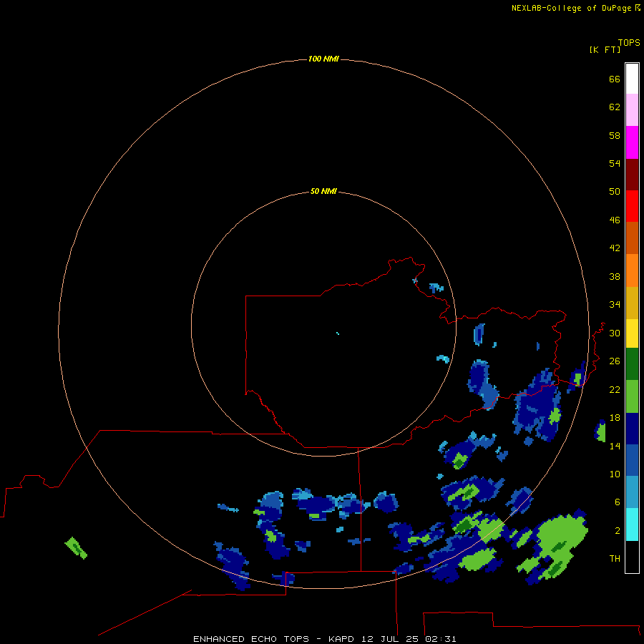Click the 58 legend value label
Screen dimensions: 644x644
(x=615, y=135)
